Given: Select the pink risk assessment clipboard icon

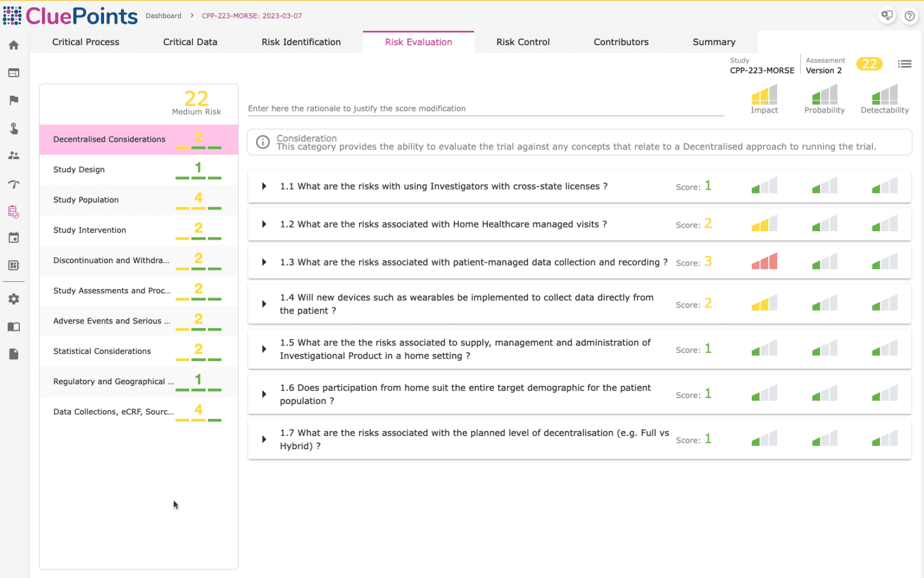Looking at the screenshot, I should pos(14,212).
